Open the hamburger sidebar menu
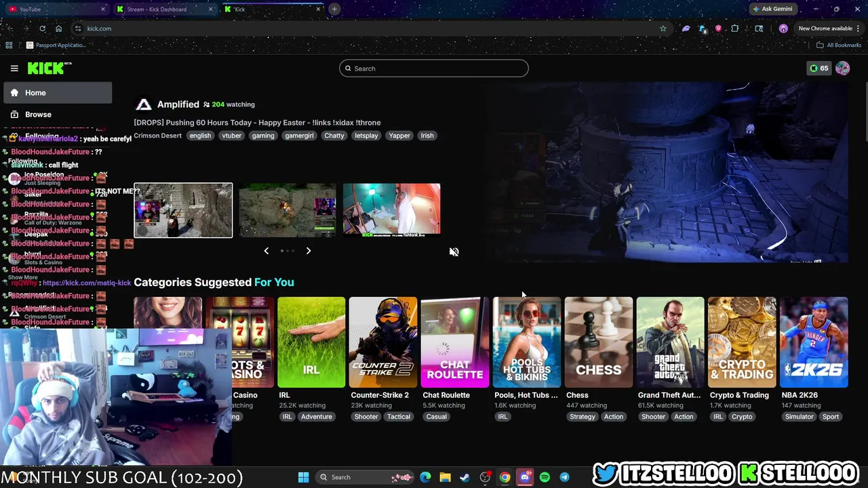The image size is (868, 488). pos(14,68)
